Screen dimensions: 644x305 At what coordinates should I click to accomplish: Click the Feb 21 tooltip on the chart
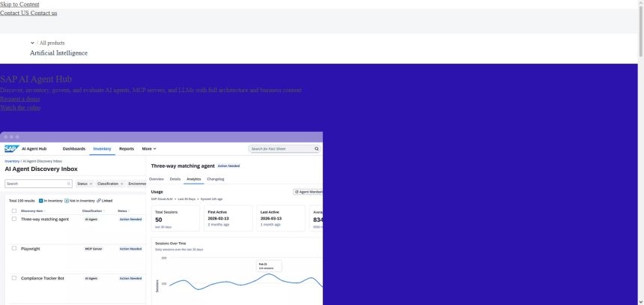point(269,266)
